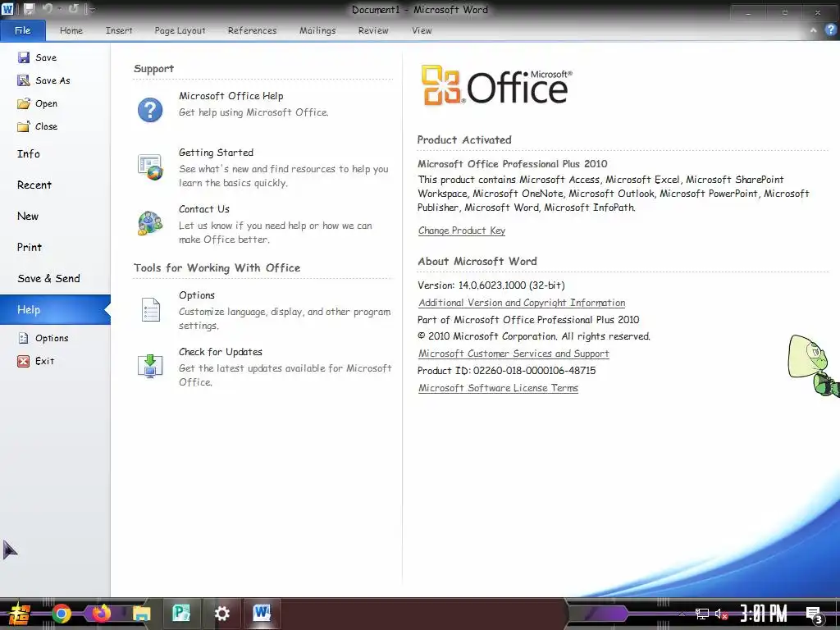Switch to the View tab
Image resolution: width=840 pixels, height=630 pixels.
pos(422,30)
